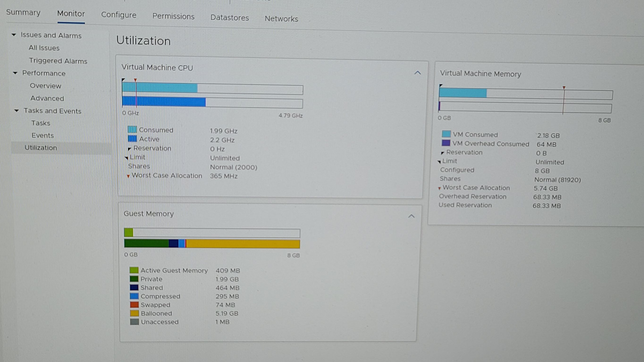644x362 pixels.
Task: Select Performance Advanced
Action: click(x=47, y=98)
